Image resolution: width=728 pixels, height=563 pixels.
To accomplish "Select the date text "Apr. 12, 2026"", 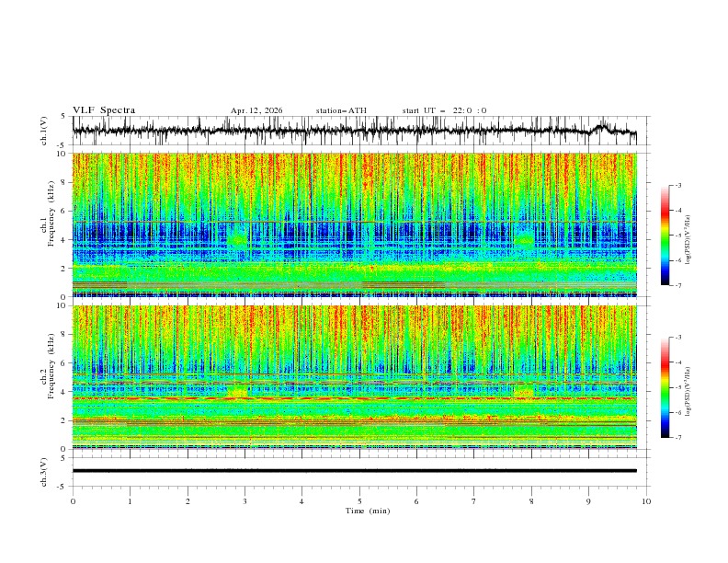I will tap(256, 110).
